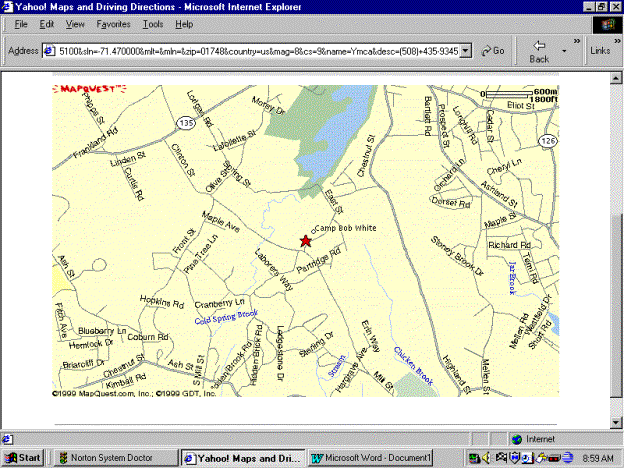Open the Back button history dropdown

[x=564, y=51]
